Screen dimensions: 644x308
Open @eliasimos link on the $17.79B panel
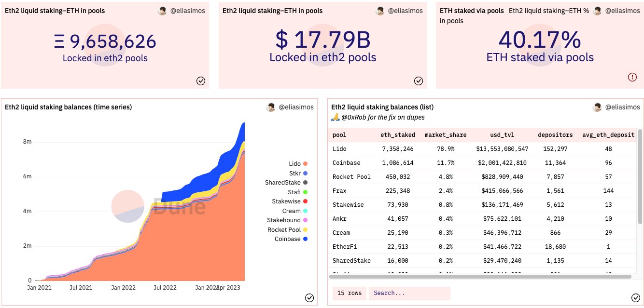[405, 11]
